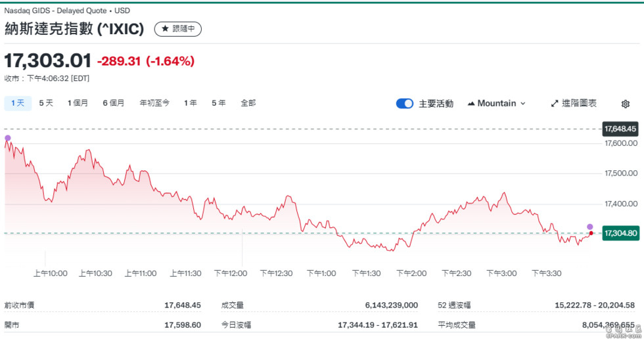Click the 下午3:30 time axis label
Viewport: 644px width, 339px height.
546,273
